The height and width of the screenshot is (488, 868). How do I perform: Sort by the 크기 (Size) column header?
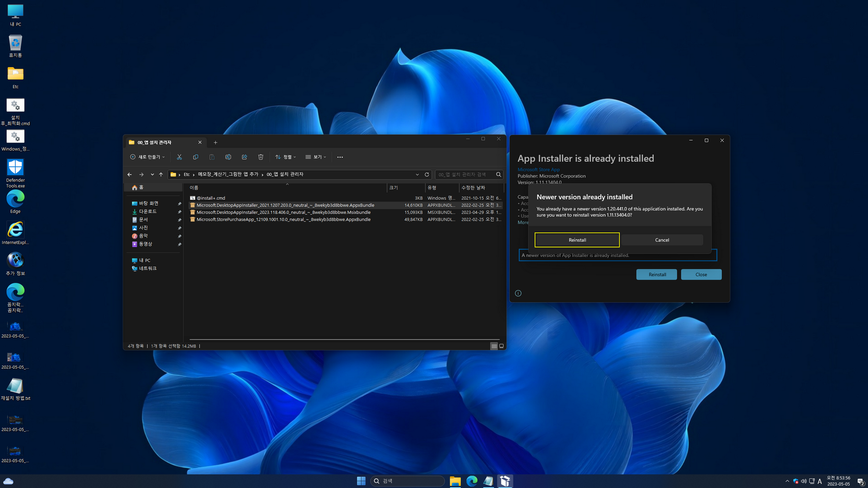coord(406,188)
